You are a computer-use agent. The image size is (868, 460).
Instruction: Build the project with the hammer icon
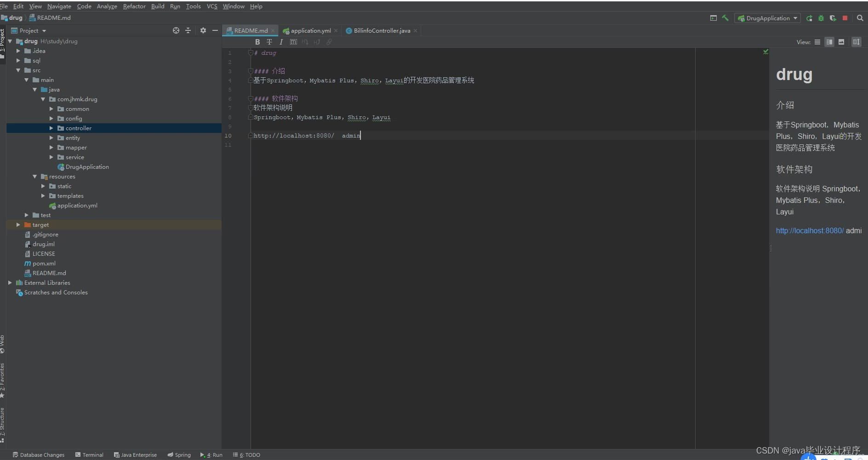tap(725, 18)
